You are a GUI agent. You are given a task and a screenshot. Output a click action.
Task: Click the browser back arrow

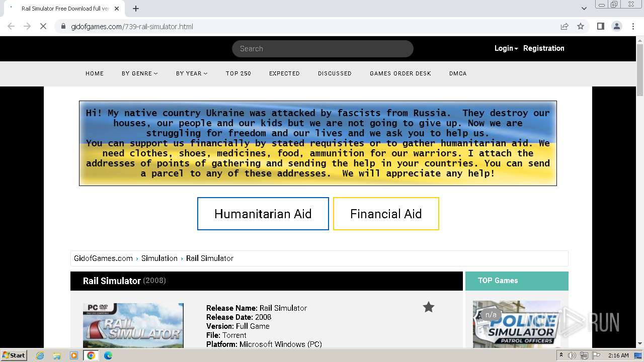click(x=11, y=26)
